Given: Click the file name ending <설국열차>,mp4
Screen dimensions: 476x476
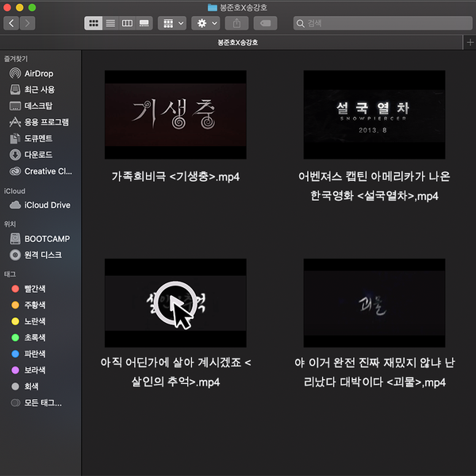Looking at the screenshot, I should [x=374, y=186].
